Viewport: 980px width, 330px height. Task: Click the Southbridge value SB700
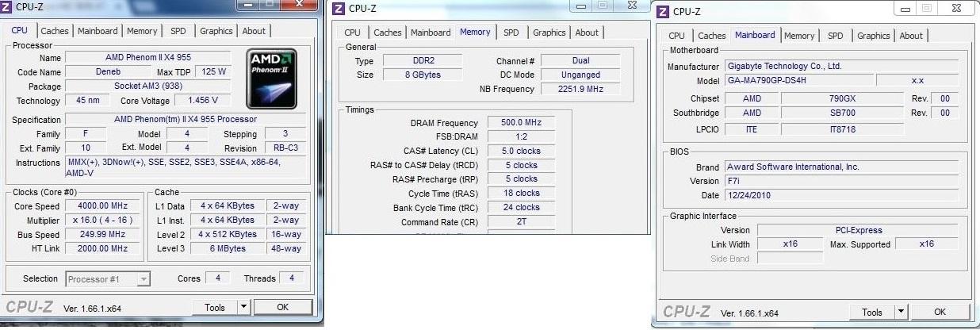(x=844, y=113)
